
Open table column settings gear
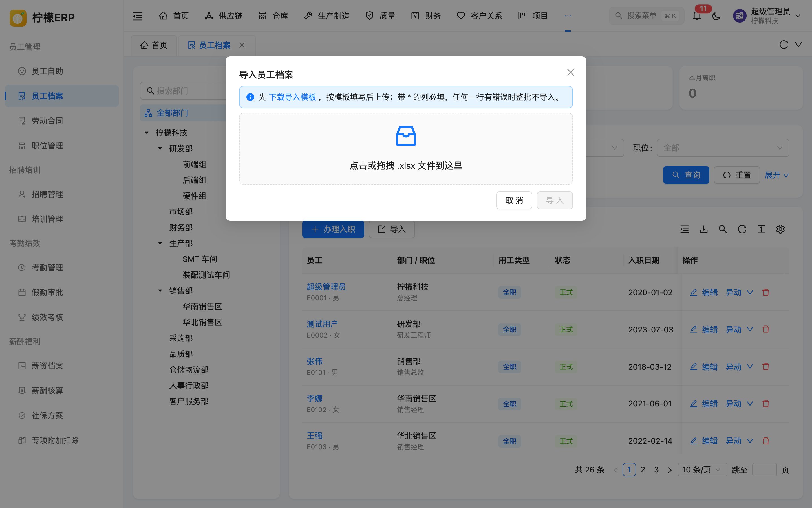[780, 229]
